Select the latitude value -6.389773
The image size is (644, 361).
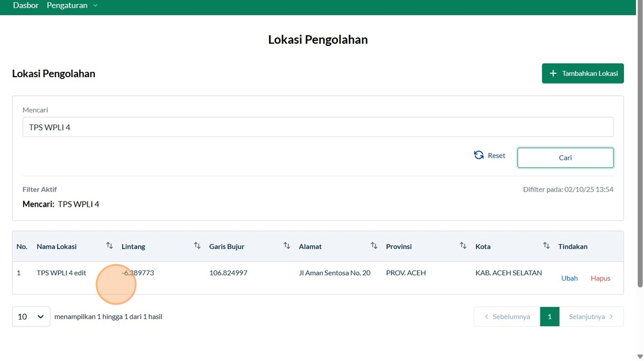point(137,272)
